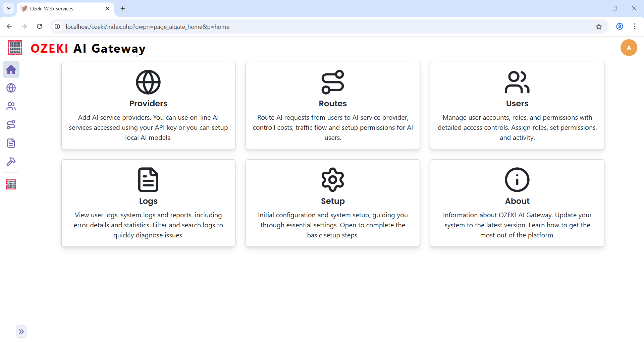Click inside the browser address bar
Screen dimensions: 644x342
tap(201, 26)
